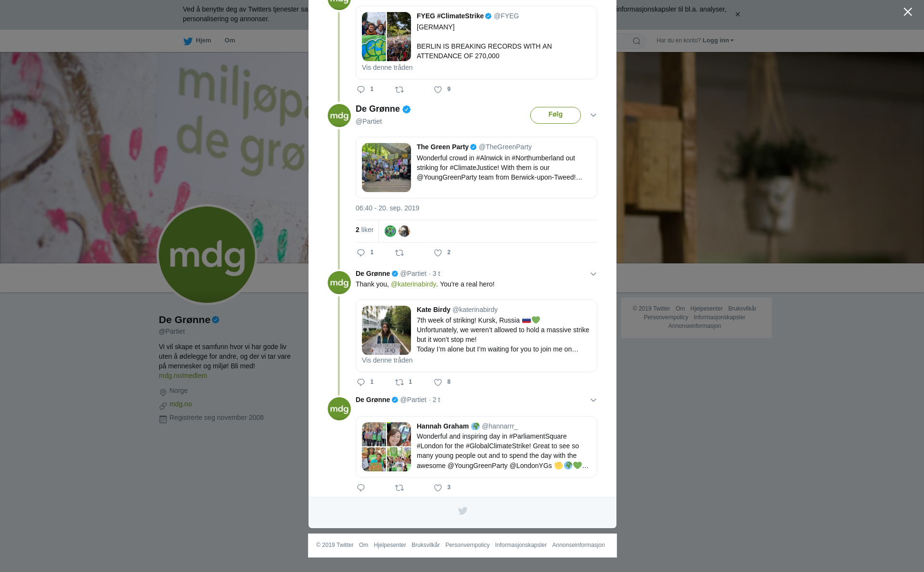924x572 pixels.
Task: Open the mdg.no/medlem link in bio
Action: 183,376
